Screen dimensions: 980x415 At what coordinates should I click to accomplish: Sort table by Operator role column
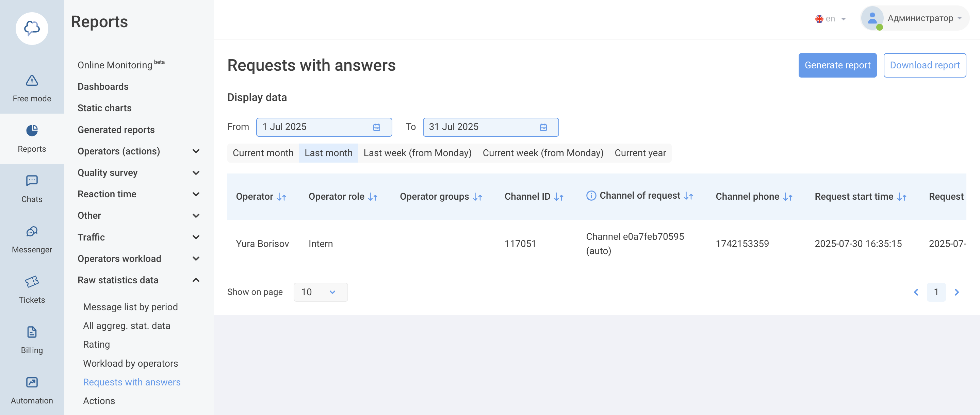pyautogui.click(x=373, y=197)
